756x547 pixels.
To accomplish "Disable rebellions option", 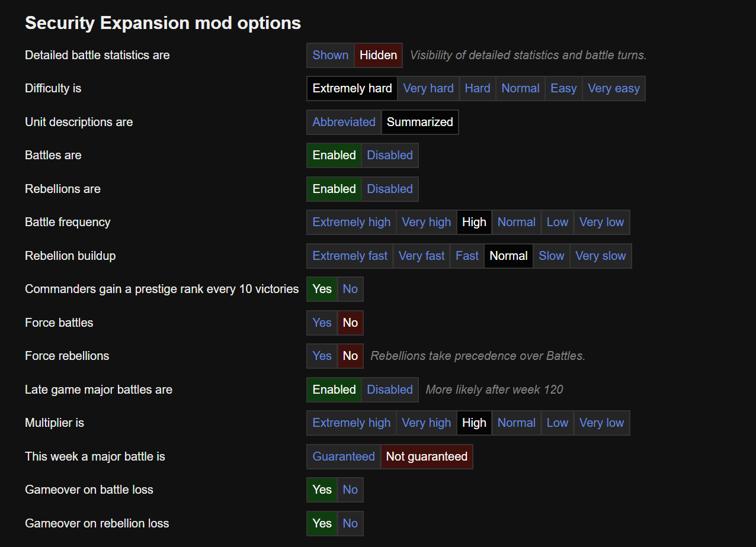I will coord(389,189).
